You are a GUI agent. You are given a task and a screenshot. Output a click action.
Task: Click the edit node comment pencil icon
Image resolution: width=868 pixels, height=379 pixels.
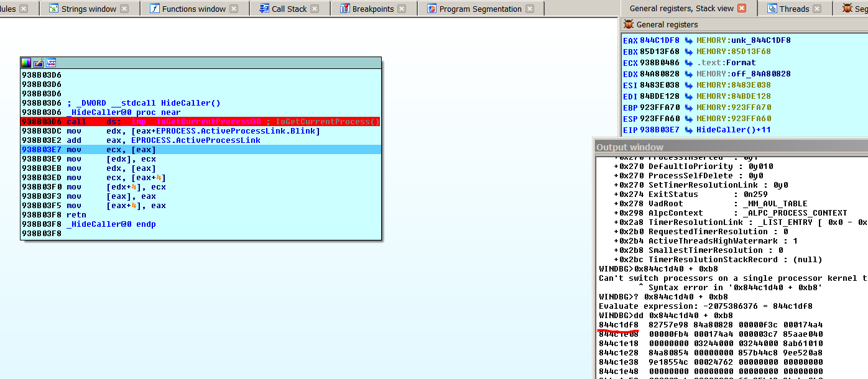pyautogui.click(x=39, y=63)
